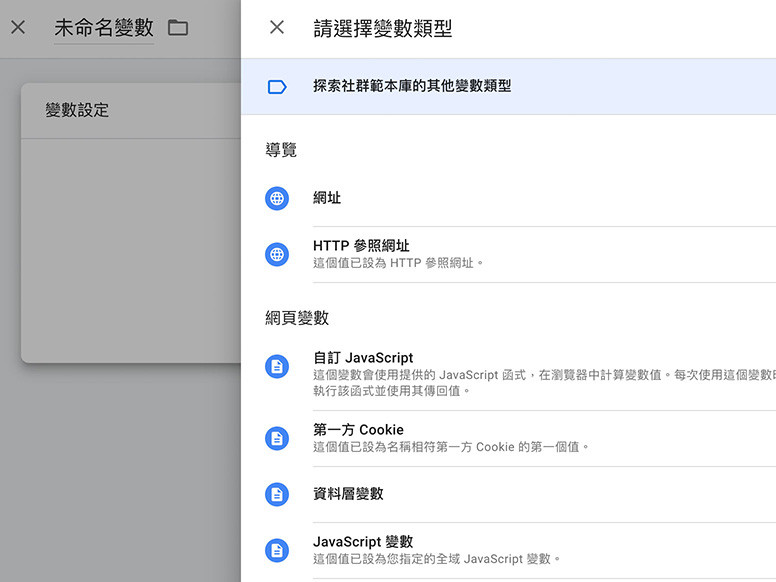776x582 pixels.
Task: Click description 這個值已設為 HTTP 參照網址
Action: pyautogui.click(x=398, y=263)
